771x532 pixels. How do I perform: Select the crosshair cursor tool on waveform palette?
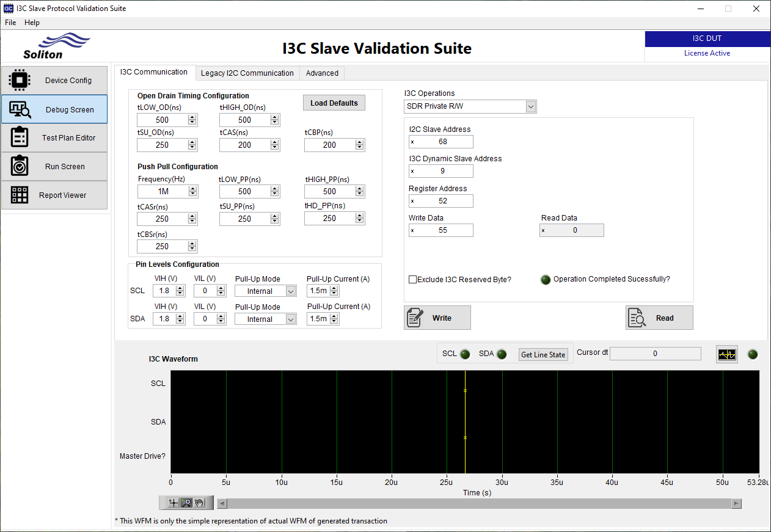click(172, 503)
